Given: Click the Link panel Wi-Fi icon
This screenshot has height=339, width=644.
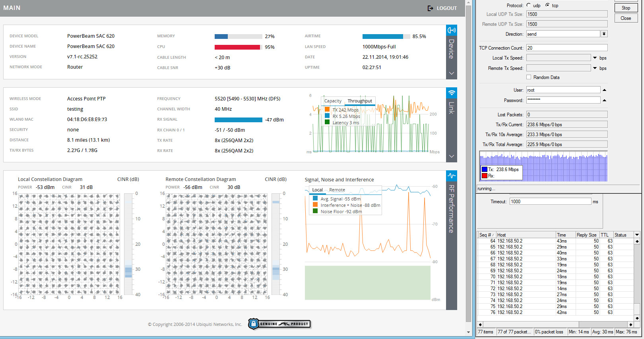Looking at the screenshot, I should pyautogui.click(x=452, y=93).
